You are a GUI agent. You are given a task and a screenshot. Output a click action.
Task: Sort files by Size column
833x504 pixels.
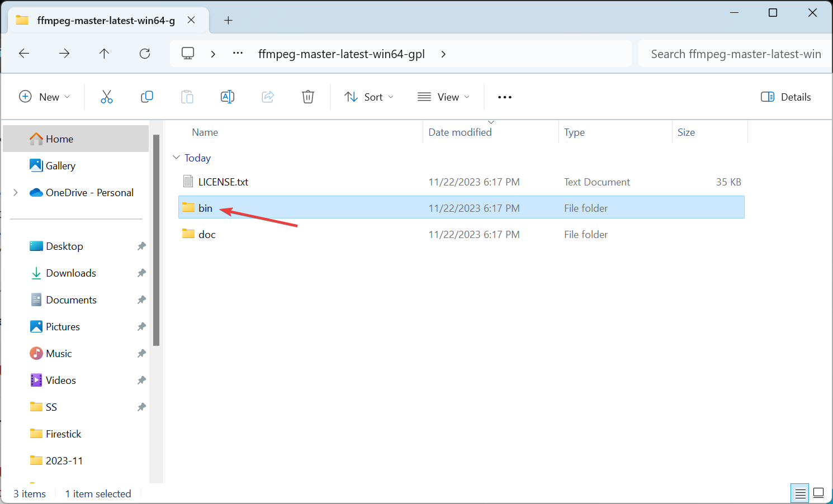(686, 132)
